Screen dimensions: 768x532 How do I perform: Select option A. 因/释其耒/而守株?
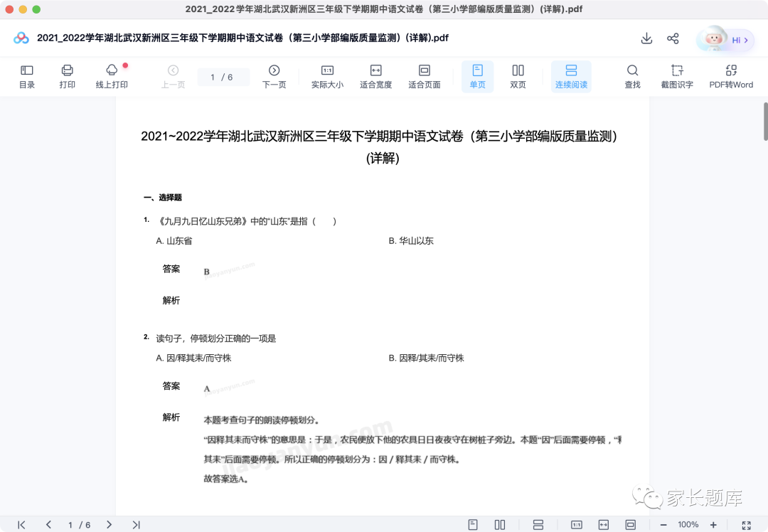193,358
